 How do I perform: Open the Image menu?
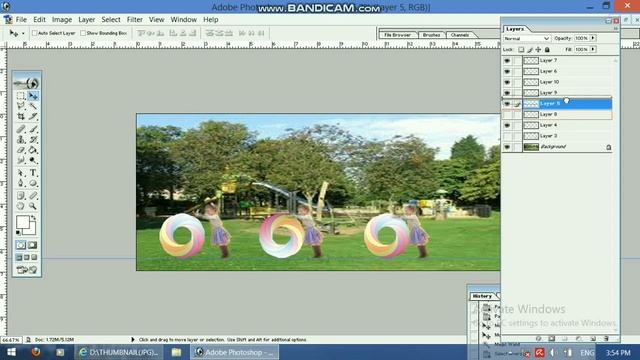[x=62, y=20]
